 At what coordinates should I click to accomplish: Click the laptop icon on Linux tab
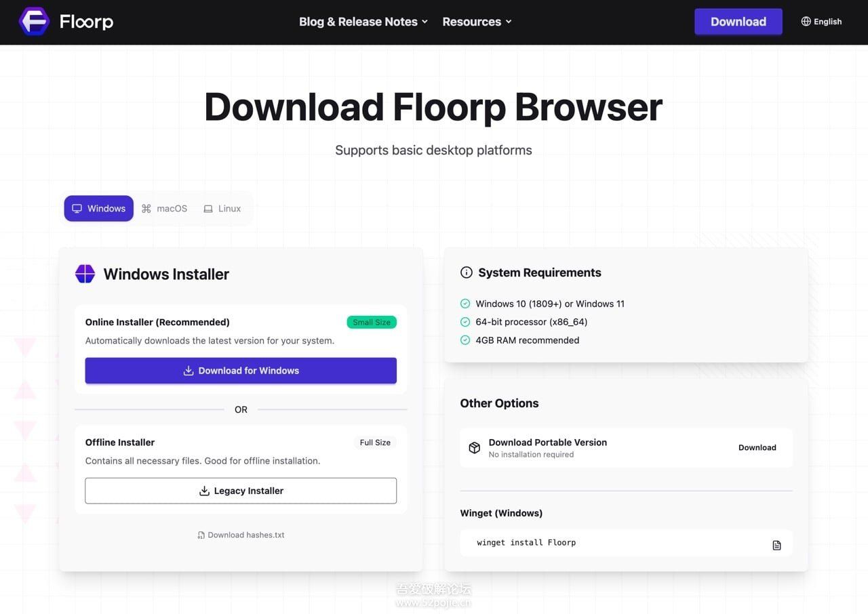tap(208, 209)
